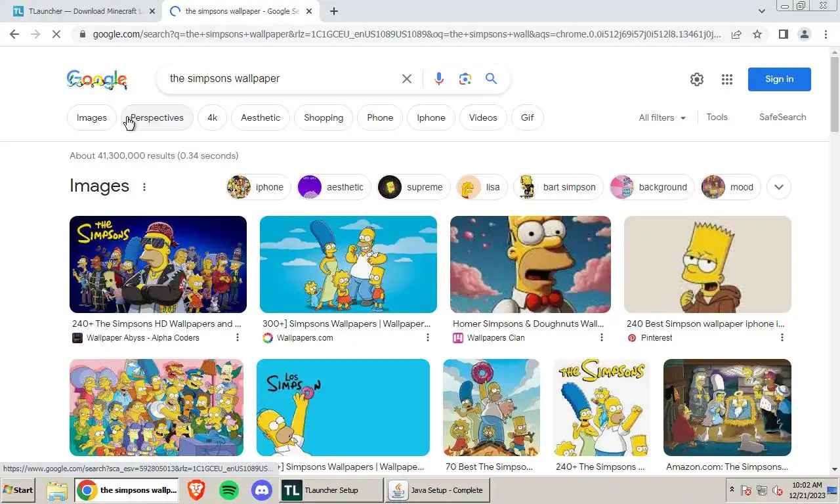
Task: Show hidden system tray icons
Action: click(732, 490)
